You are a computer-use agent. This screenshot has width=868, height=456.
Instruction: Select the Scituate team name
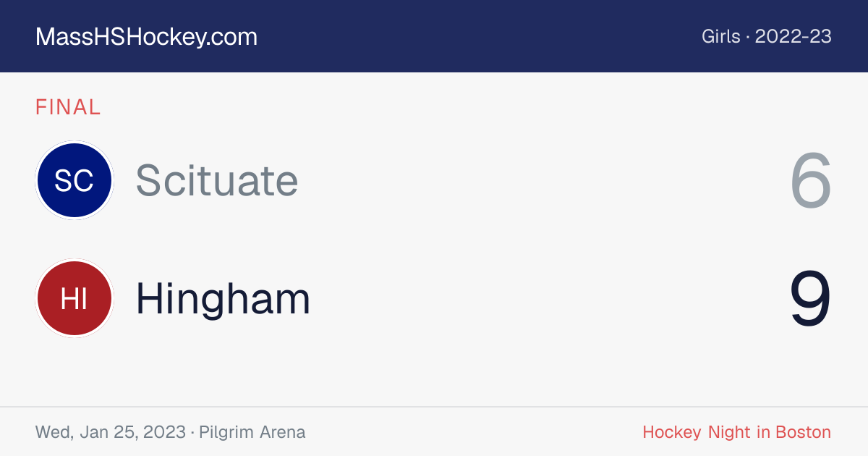click(217, 180)
